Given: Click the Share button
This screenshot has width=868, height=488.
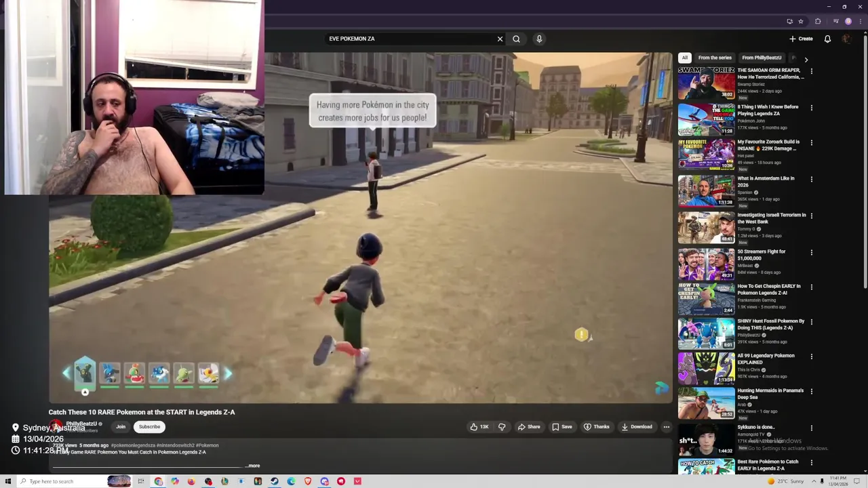Looking at the screenshot, I should click(x=529, y=426).
